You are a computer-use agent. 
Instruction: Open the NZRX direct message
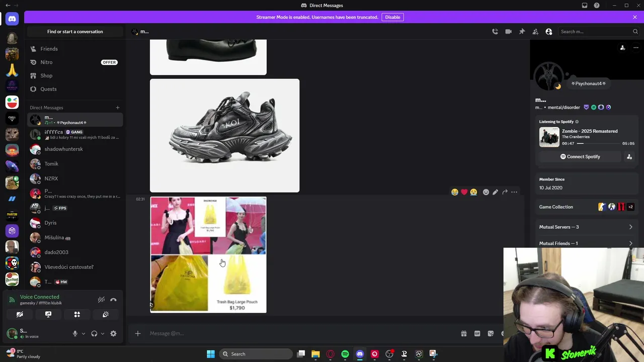(75, 178)
